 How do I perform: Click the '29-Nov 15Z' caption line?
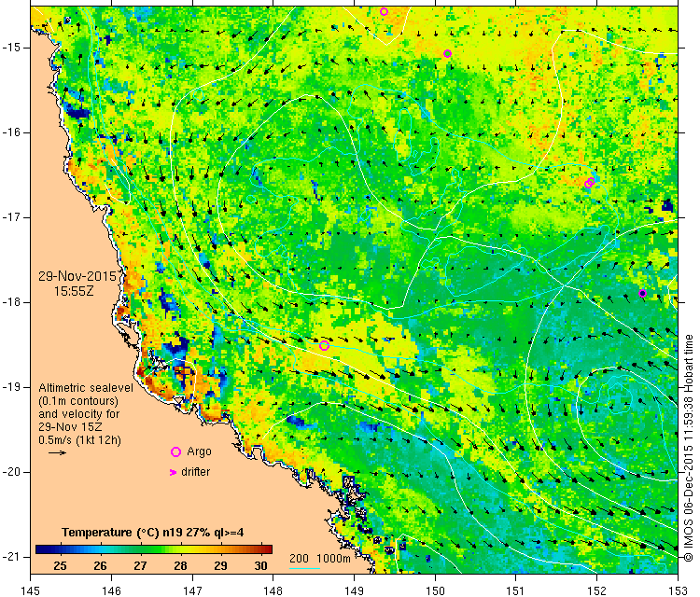pyautogui.click(x=70, y=426)
